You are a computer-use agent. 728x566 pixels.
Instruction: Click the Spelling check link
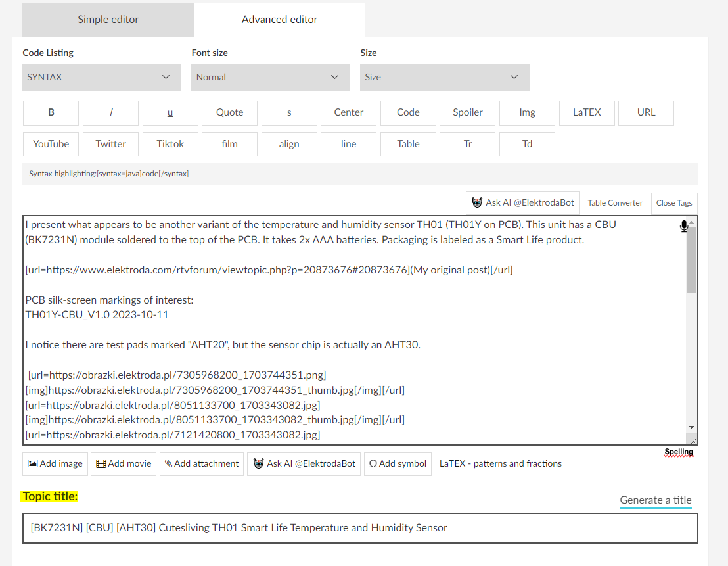pos(679,452)
